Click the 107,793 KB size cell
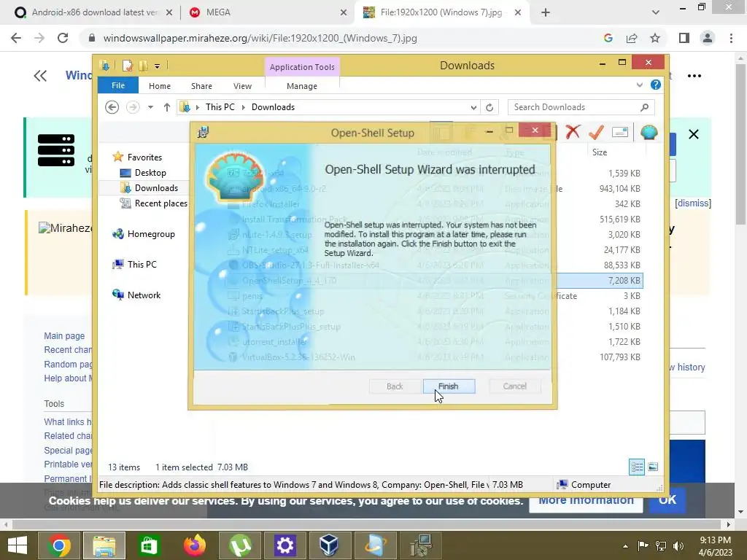This screenshot has height=560, width=747. point(619,357)
